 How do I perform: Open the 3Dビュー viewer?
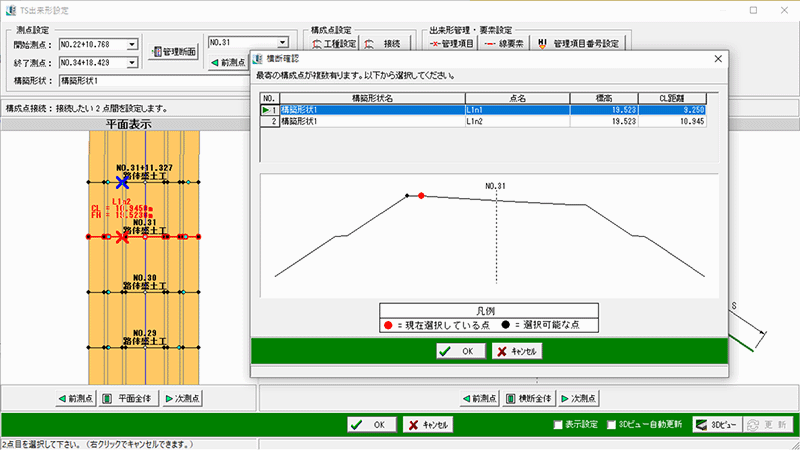pyautogui.click(x=716, y=424)
